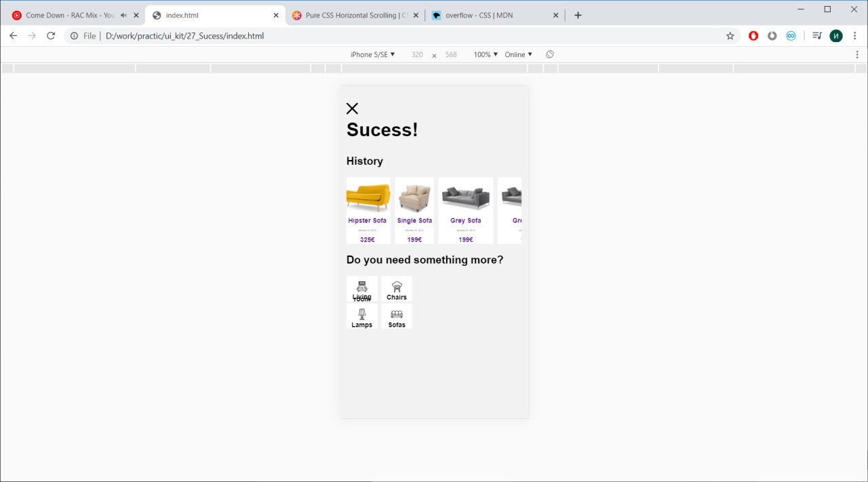Open the red Opera-style extension icon
868x482 pixels.
[x=753, y=36]
